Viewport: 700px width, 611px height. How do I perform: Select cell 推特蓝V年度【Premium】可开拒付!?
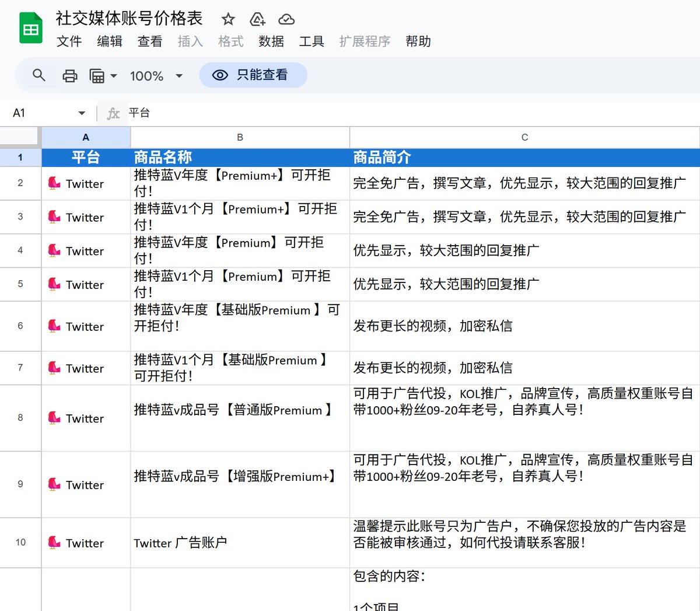coord(240,251)
